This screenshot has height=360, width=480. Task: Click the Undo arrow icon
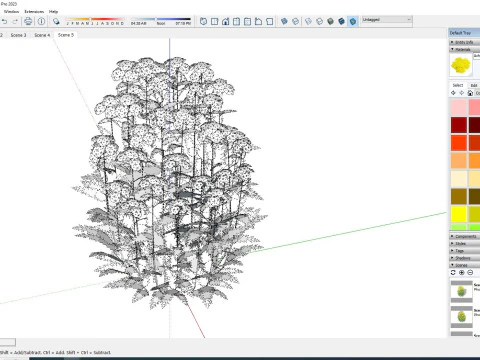click(4, 22)
